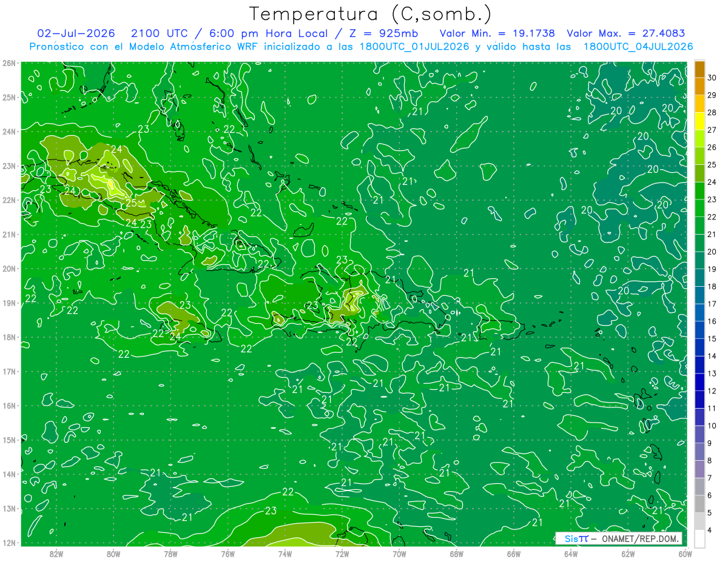Click legend value 18
Screen dimensions: 728x562
click(x=712, y=287)
